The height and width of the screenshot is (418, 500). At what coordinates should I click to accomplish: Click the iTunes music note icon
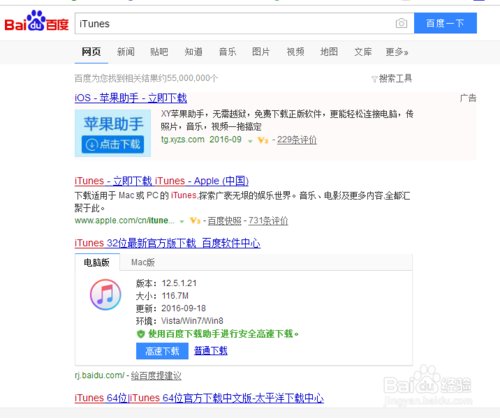pos(106,295)
